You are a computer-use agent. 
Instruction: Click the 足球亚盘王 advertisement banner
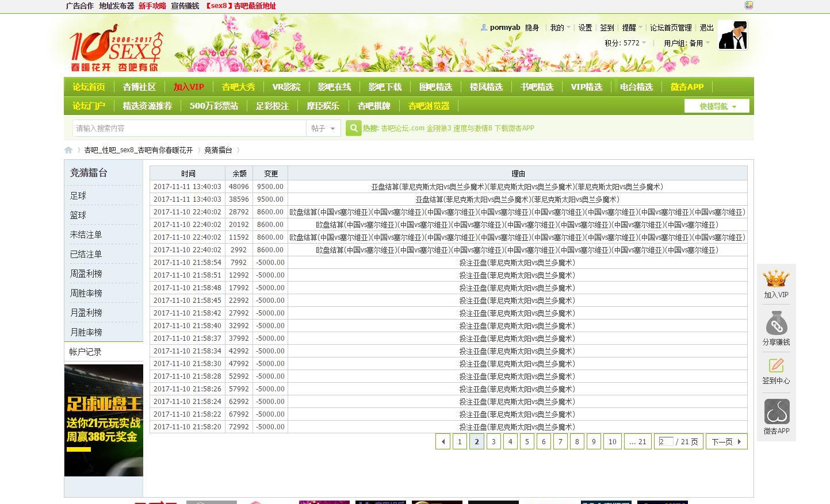pyautogui.click(x=104, y=420)
